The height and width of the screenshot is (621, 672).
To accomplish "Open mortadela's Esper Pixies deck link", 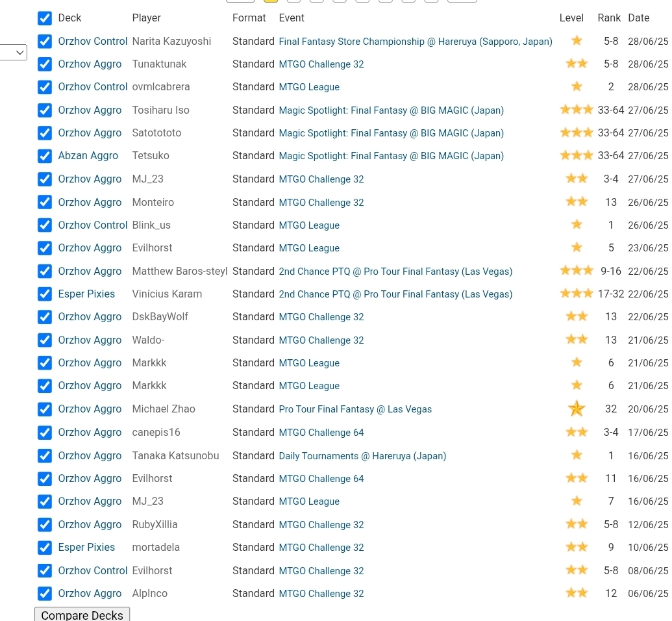I will click(x=86, y=547).
